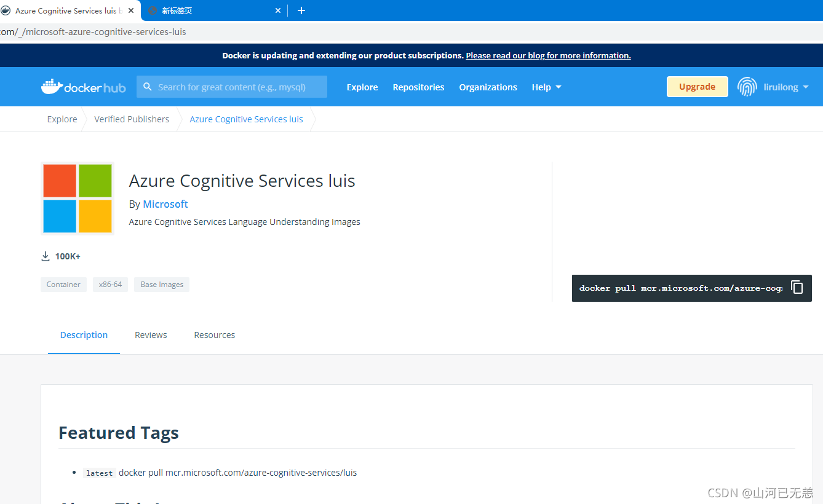Click the docker pull command text box
This screenshot has width=823, height=504.
coord(680,288)
